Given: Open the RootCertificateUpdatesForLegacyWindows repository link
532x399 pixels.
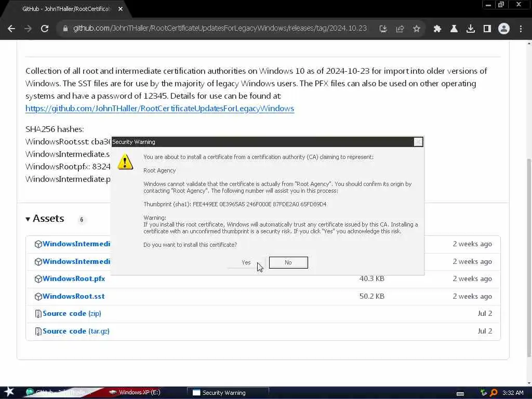Looking at the screenshot, I should tap(160, 109).
